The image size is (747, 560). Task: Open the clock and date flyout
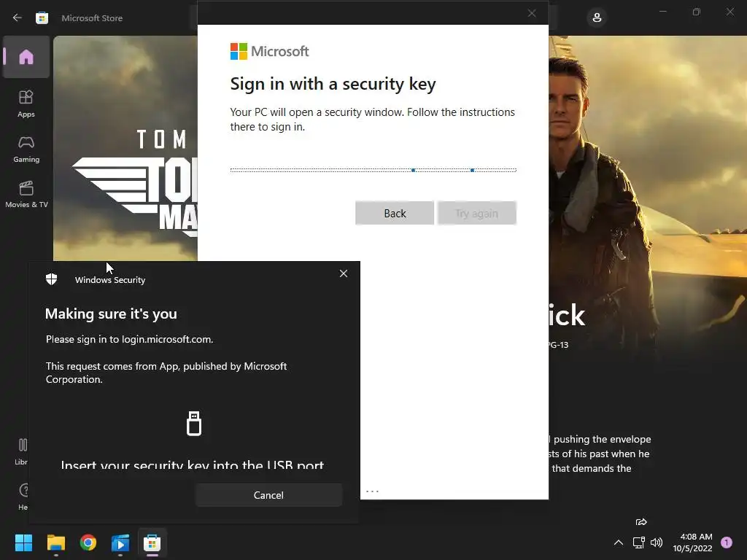click(x=693, y=542)
